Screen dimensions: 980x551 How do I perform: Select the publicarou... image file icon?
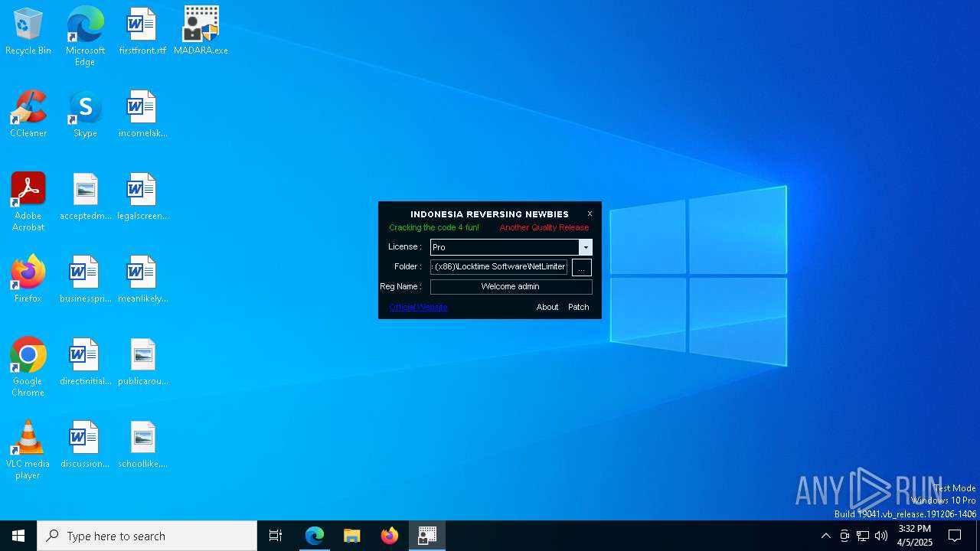tap(142, 362)
